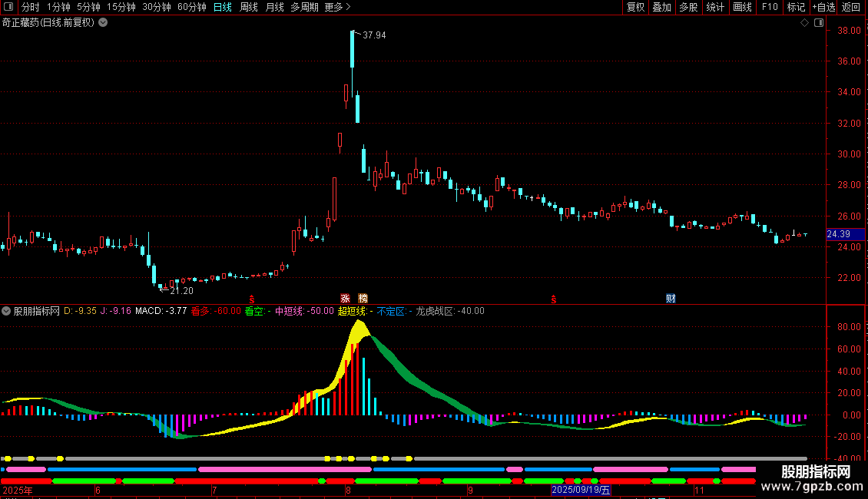Screen dimensions: 868x499
Task: Click the 财 financial report marker
Action: tap(671, 299)
